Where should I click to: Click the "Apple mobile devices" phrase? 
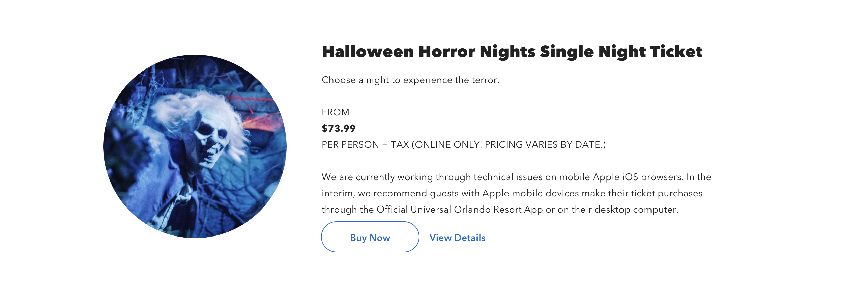click(529, 193)
